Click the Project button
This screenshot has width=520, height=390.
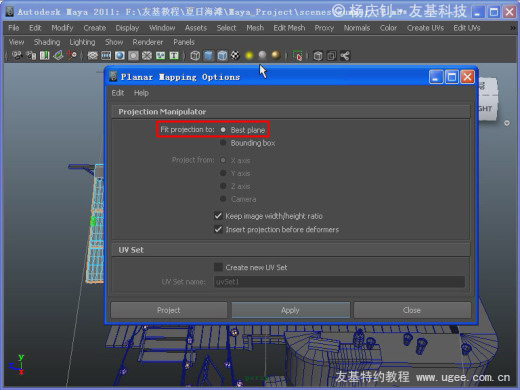point(169,310)
